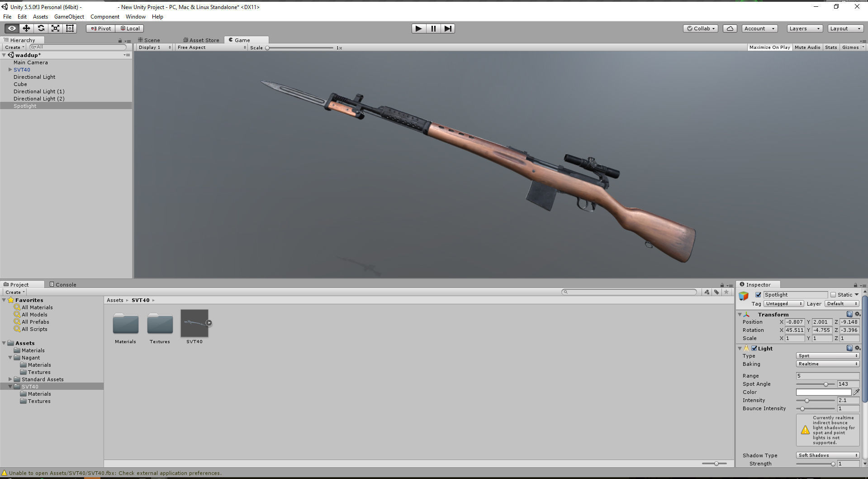Screen dimensions: 868x479
Task: Open the Materials folder thumbnail
Action: tap(125, 323)
